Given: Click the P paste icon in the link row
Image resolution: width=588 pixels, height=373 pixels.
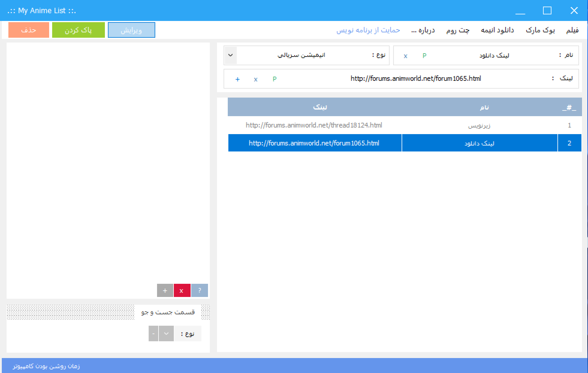Looking at the screenshot, I should 274,79.
